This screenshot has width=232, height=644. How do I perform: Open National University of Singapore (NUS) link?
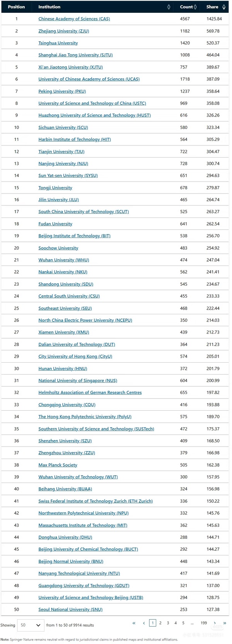78,380
